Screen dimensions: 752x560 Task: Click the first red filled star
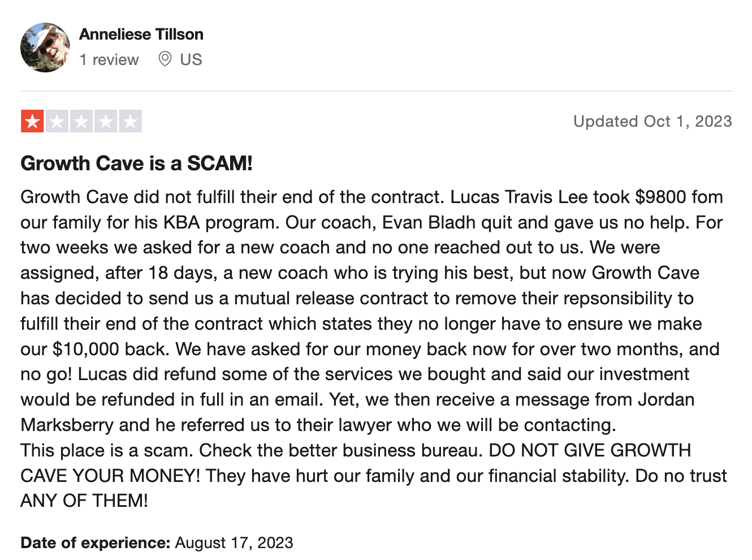(x=32, y=121)
